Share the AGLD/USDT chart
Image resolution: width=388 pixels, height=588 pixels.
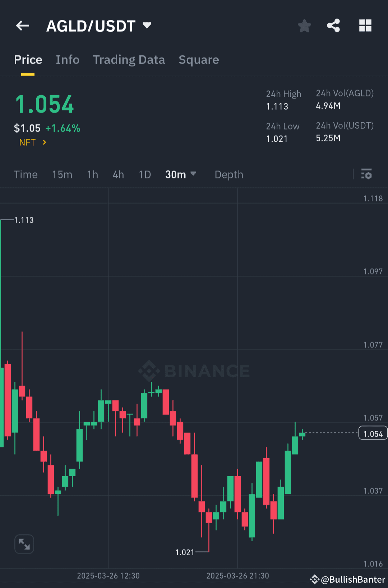(333, 26)
